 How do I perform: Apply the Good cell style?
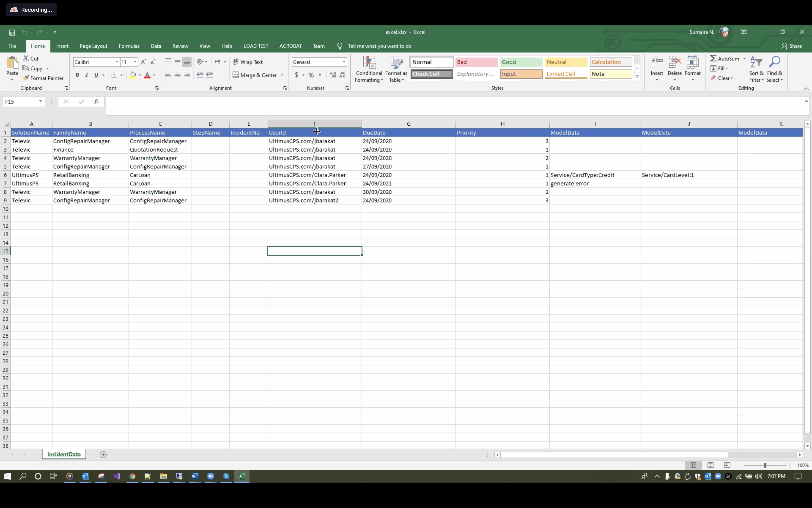[x=521, y=62]
